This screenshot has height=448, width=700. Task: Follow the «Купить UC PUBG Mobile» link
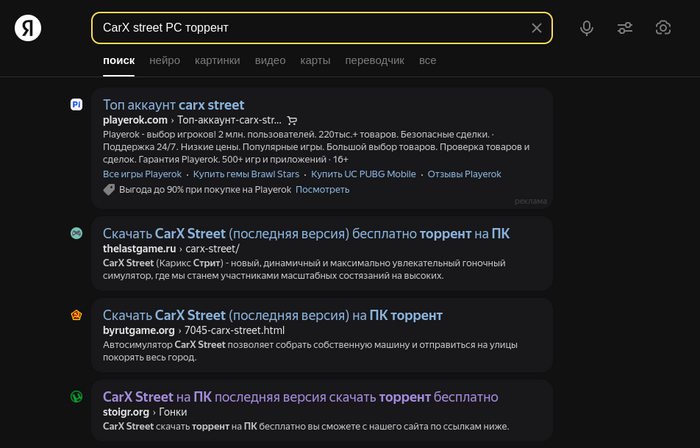363,174
